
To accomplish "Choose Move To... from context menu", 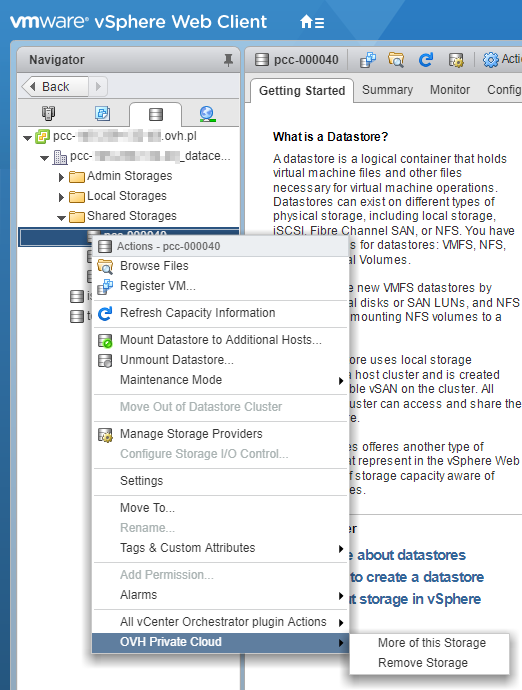I will click(220, 508).
